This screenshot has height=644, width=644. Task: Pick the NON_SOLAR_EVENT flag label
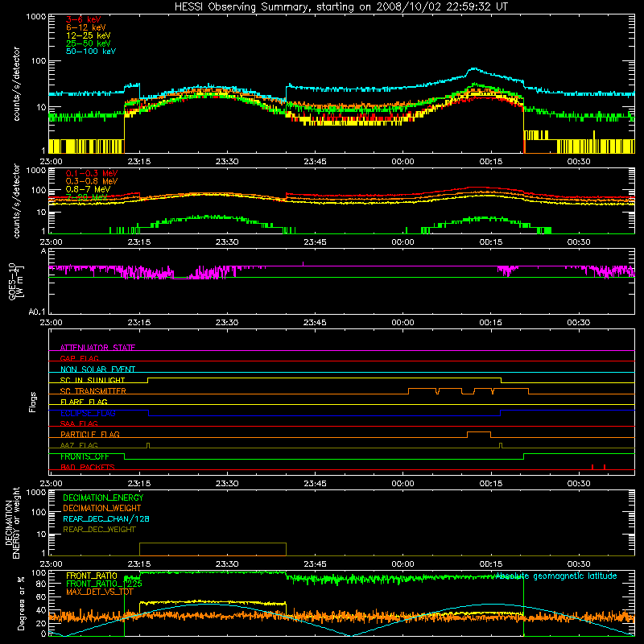click(x=97, y=369)
